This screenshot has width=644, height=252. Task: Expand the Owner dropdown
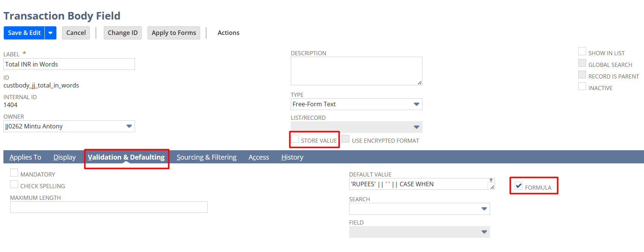pos(129,126)
